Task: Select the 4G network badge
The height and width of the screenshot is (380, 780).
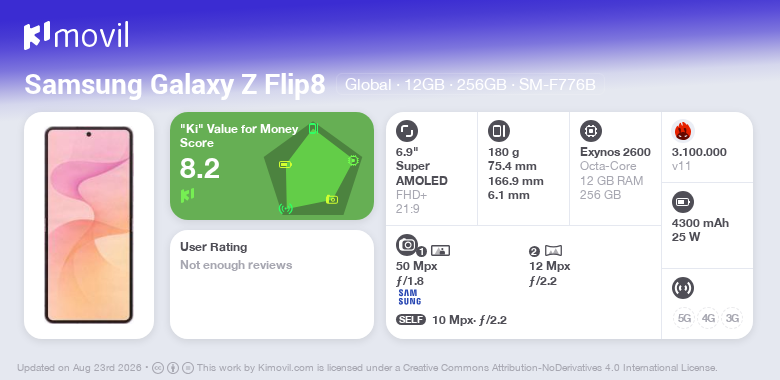Action: click(x=708, y=318)
